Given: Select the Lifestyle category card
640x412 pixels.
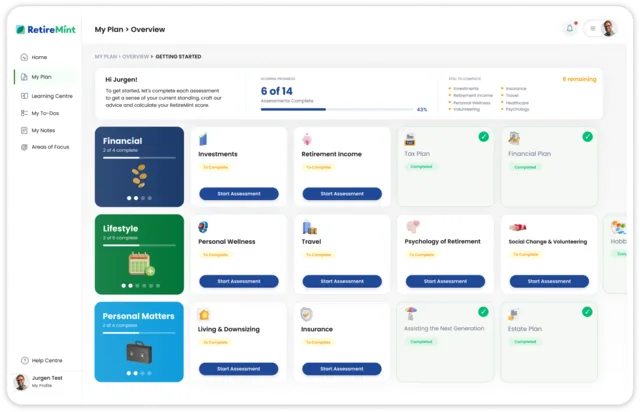Looking at the screenshot, I should click(139, 254).
